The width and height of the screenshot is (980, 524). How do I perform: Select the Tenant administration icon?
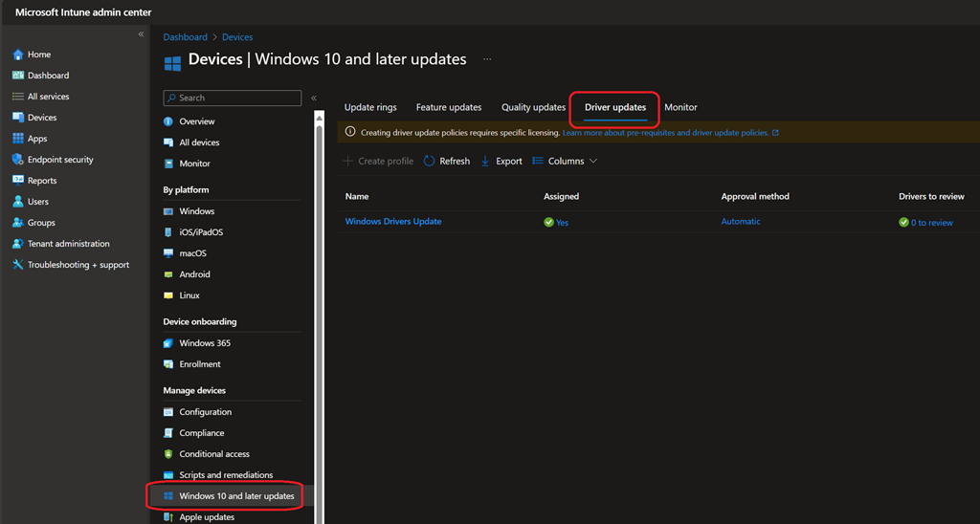[17, 244]
